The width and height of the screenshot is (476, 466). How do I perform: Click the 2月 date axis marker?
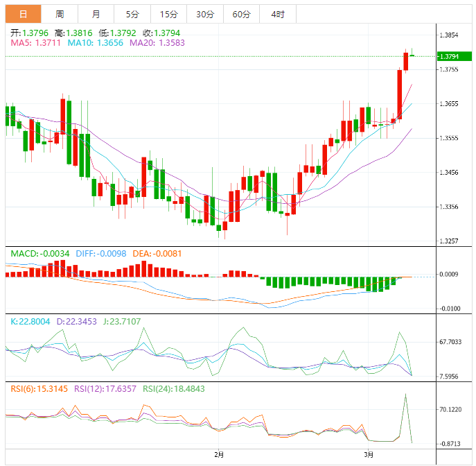click(x=219, y=455)
